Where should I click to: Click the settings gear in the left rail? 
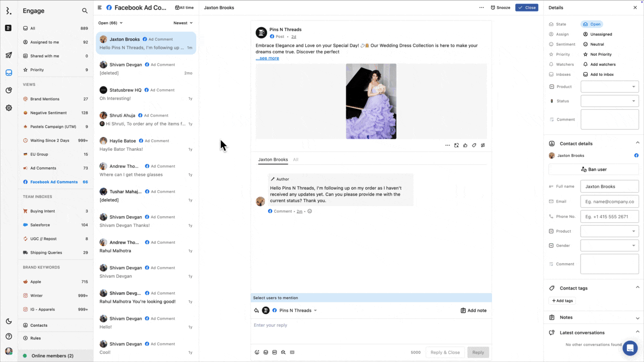point(8,108)
